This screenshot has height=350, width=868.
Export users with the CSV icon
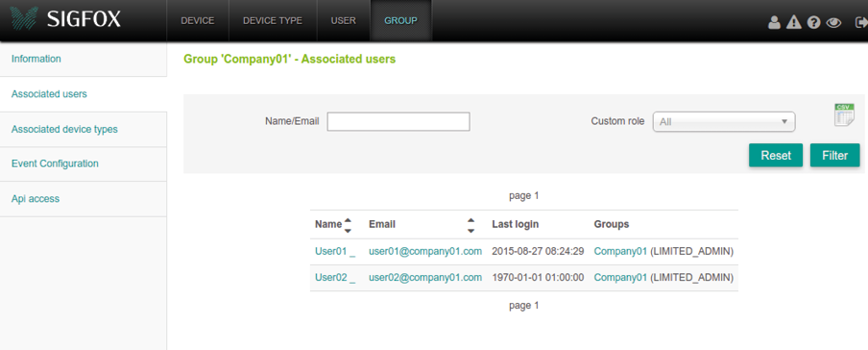coord(844,114)
